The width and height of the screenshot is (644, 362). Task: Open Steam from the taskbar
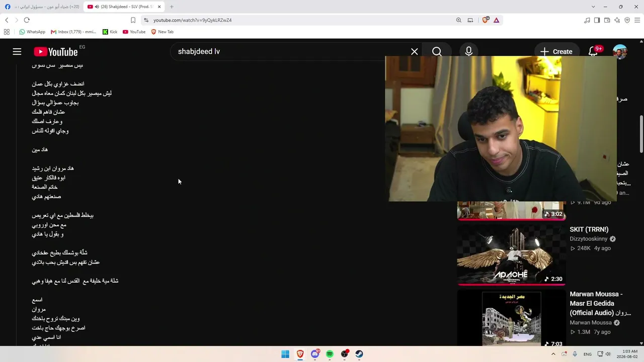pyautogui.click(x=359, y=354)
